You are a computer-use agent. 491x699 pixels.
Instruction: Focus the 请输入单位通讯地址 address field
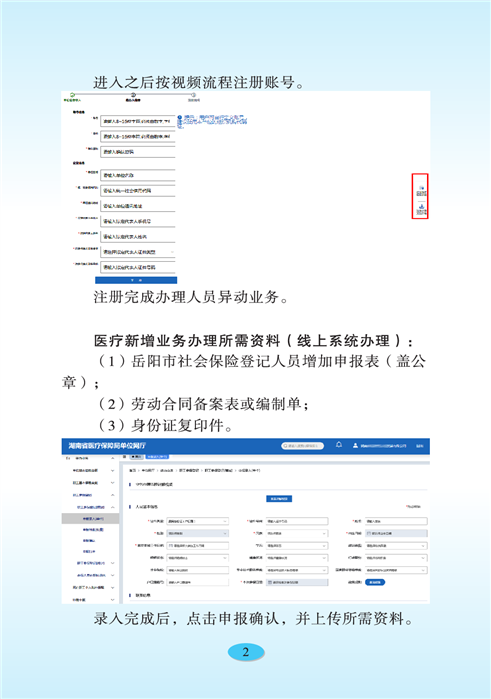(138, 206)
